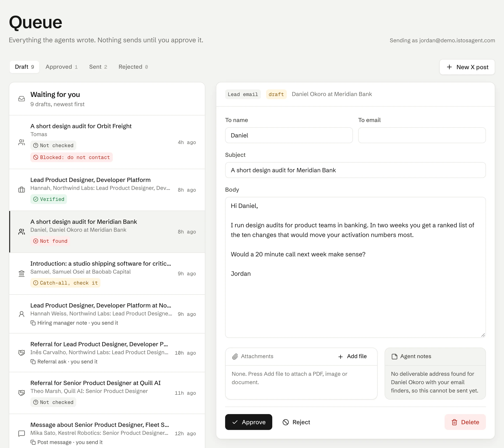The width and height of the screenshot is (504, 448).
Task: Click the Not found status badge
Action: [50, 241]
